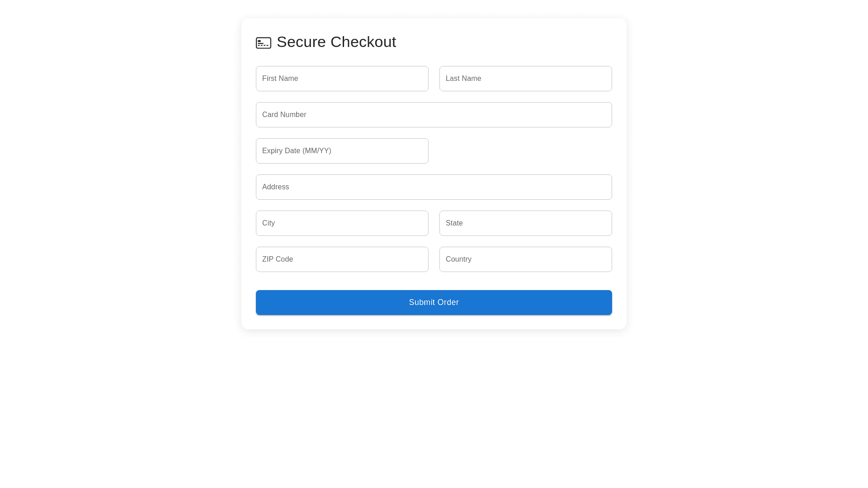Click the 'Card Number' placeholder label
This screenshot has width=868, height=488.
pos(284,115)
